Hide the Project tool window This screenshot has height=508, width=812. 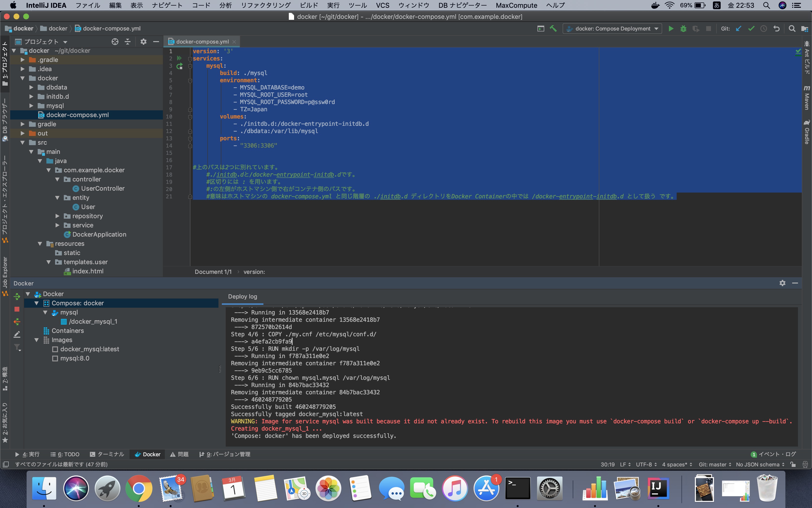(156, 42)
